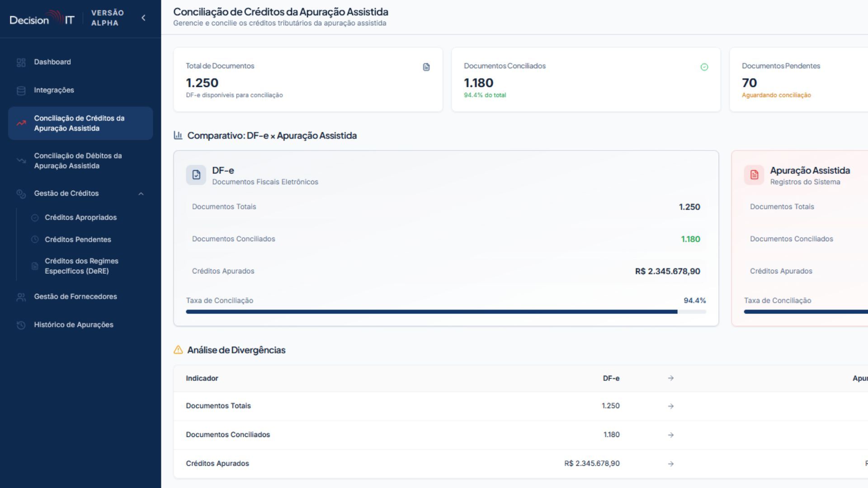Collapse the Gestão de Créditos submenu chevron
This screenshot has height=488, width=868.
tap(141, 194)
